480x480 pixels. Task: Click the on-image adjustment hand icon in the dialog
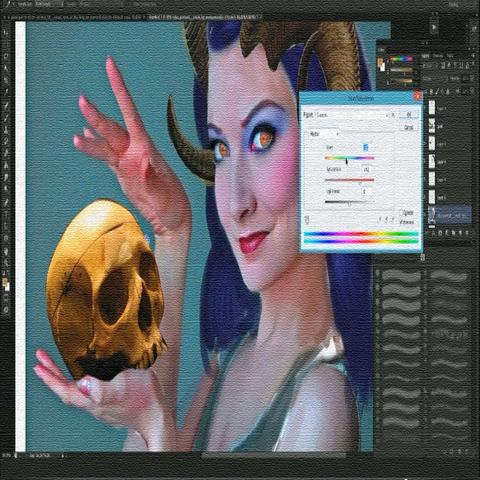[x=307, y=220]
